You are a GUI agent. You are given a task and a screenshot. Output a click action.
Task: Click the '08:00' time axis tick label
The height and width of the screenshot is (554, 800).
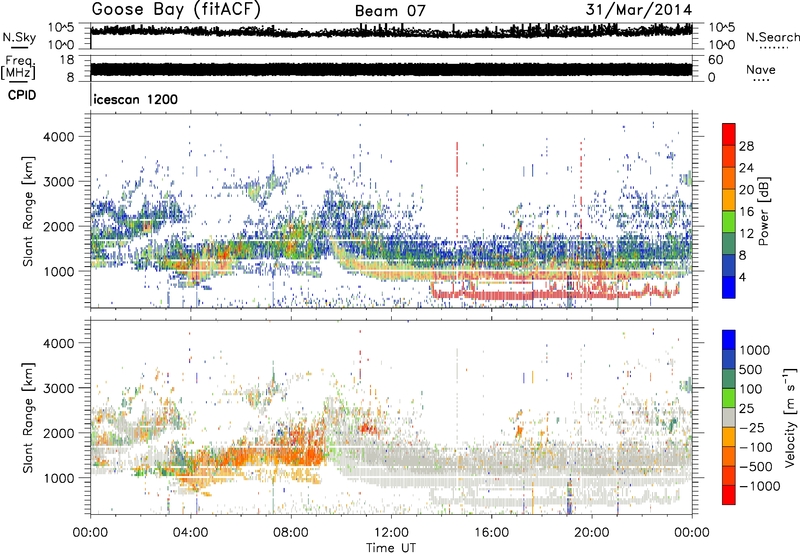click(291, 532)
